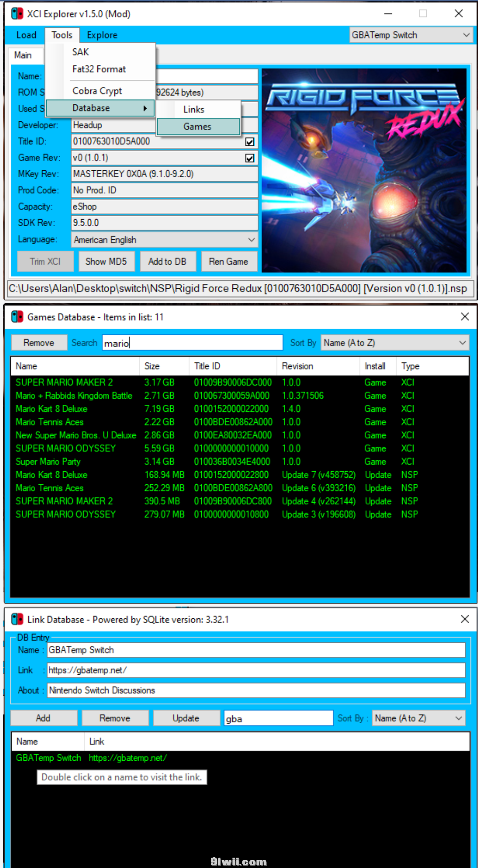Toggle the Title ID checkbox

(x=250, y=142)
